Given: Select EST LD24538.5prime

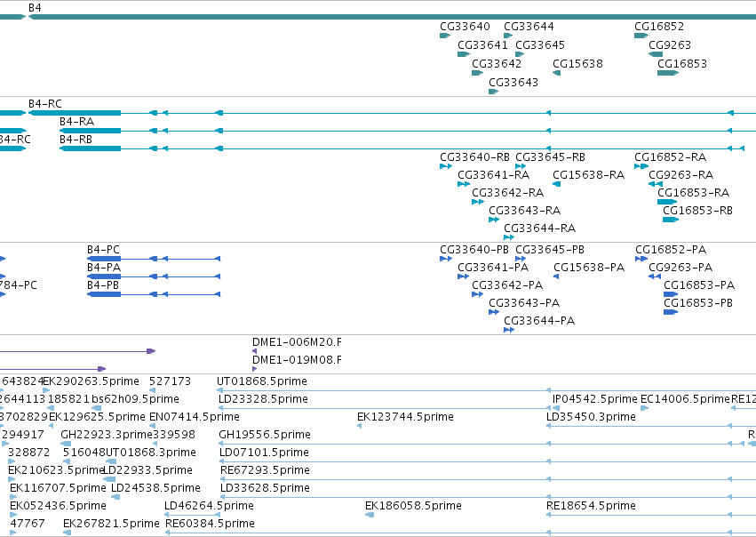Looking at the screenshot, I should [x=155, y=488].
